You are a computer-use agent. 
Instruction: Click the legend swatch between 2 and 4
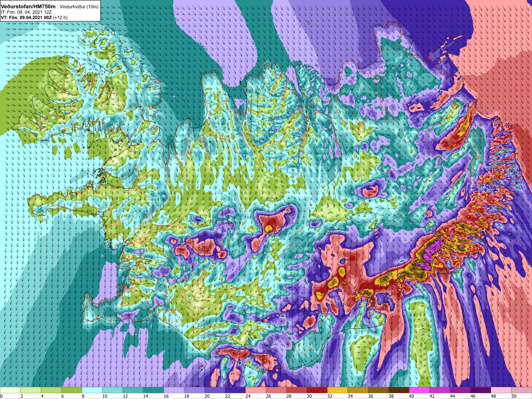click(31, 390)
